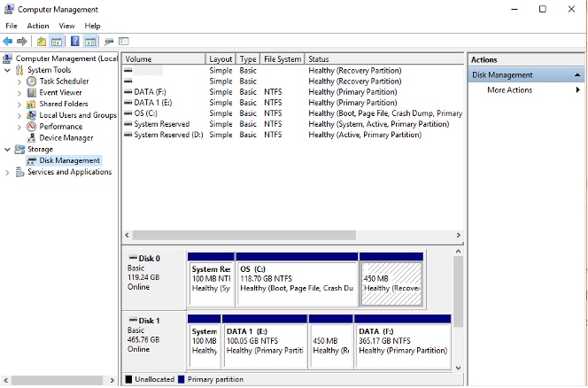The image size is (588, 388).
Task: Expand Services and Applications node
Action: pos(7,172)
